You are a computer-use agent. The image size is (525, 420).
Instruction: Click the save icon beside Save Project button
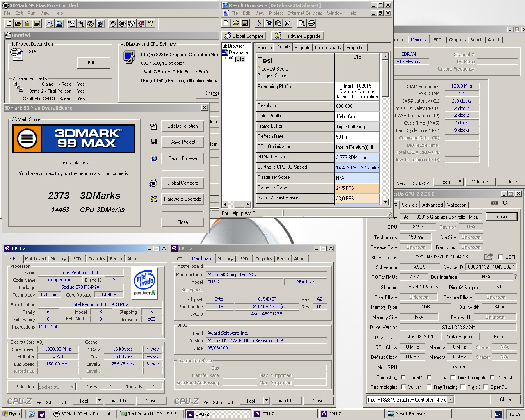[153, 142]
